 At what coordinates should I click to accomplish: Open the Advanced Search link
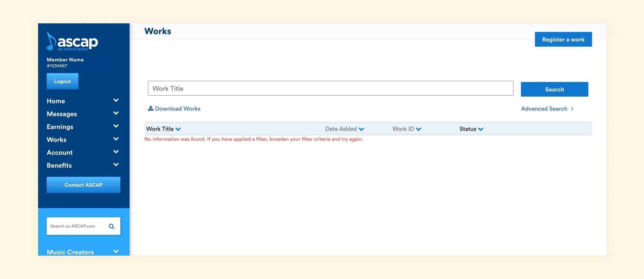click(x=544, y=109)
